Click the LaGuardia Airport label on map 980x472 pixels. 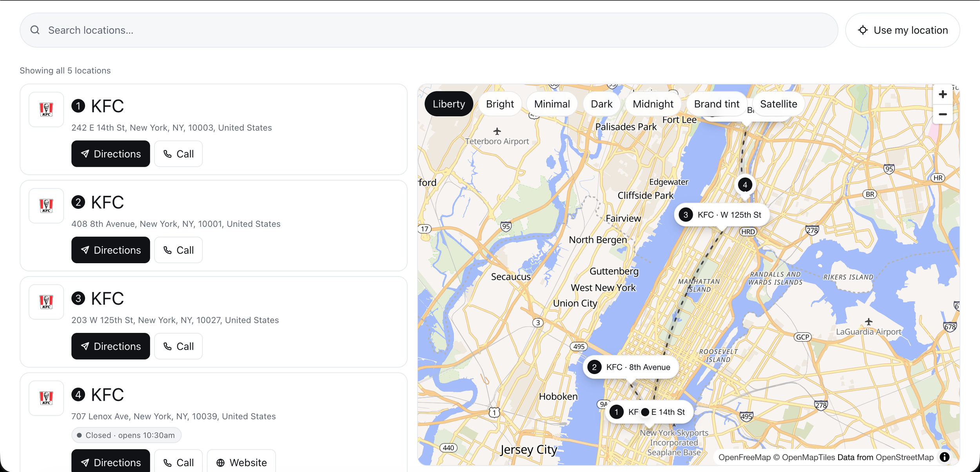(869, 332)
